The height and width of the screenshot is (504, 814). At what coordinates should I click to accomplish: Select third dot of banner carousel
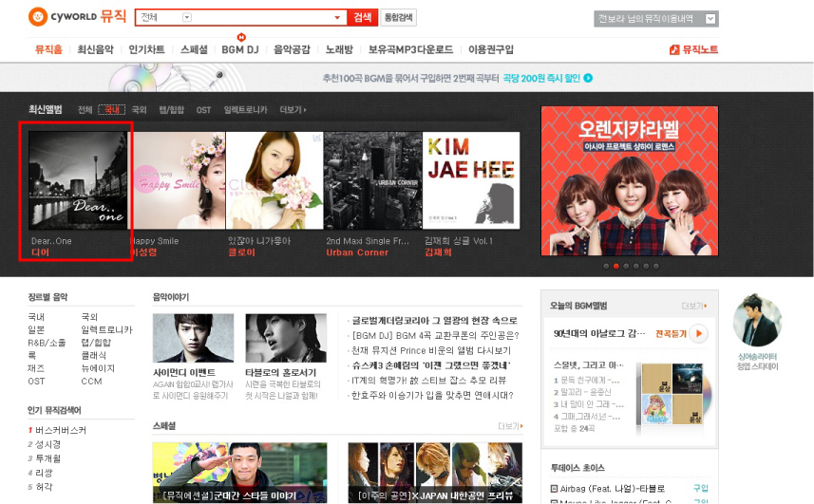pyautogui.click(x=626, y=266)
